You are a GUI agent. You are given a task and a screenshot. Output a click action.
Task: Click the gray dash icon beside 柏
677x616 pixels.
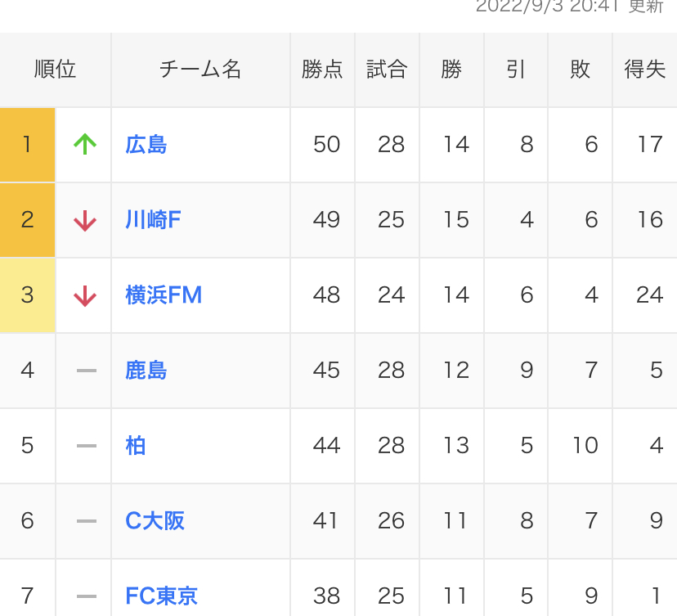tap(87, 446)
